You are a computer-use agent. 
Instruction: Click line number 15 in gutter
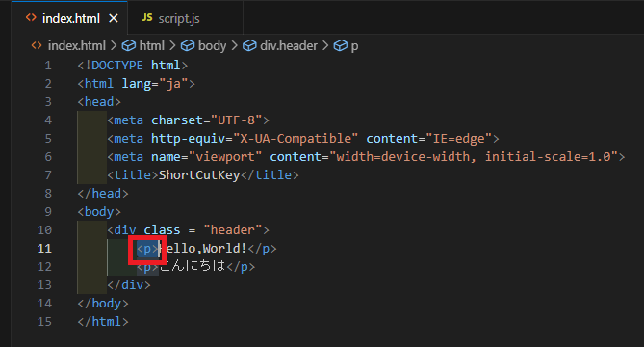[44, 322]
